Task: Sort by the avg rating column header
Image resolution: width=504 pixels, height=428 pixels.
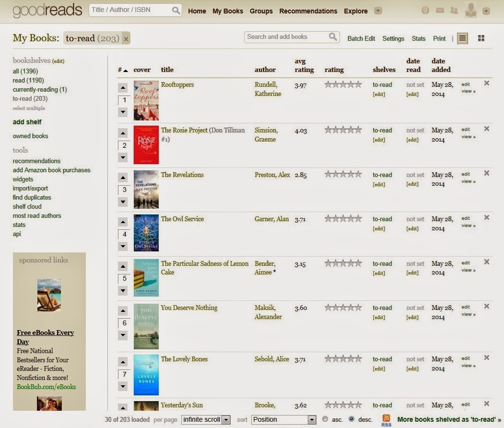Action: coord(304,65)
